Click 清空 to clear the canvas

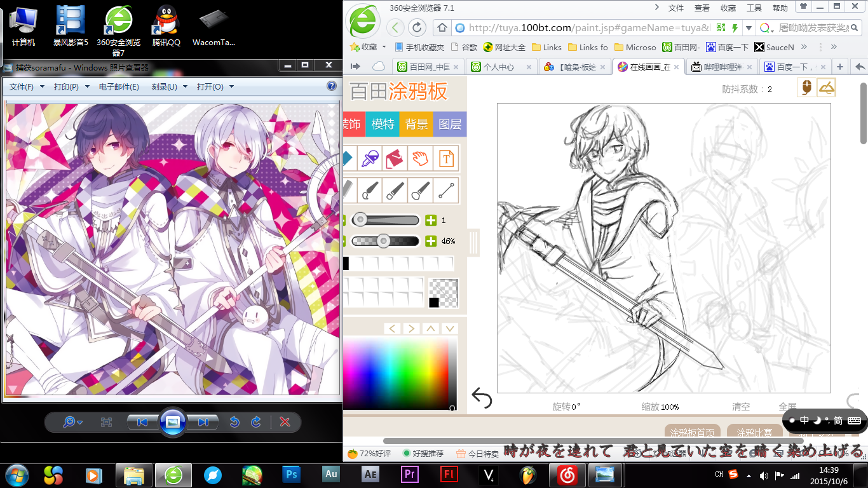coord(741,407)
